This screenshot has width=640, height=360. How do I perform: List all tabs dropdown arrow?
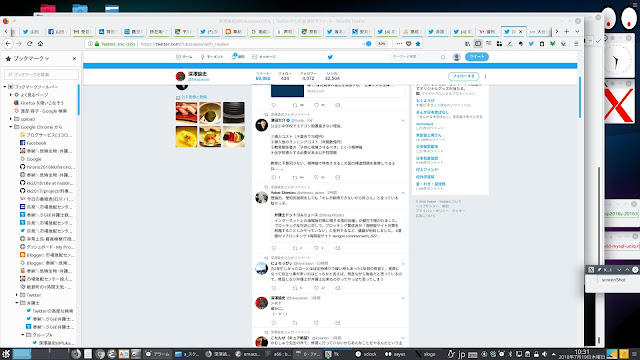577,31
